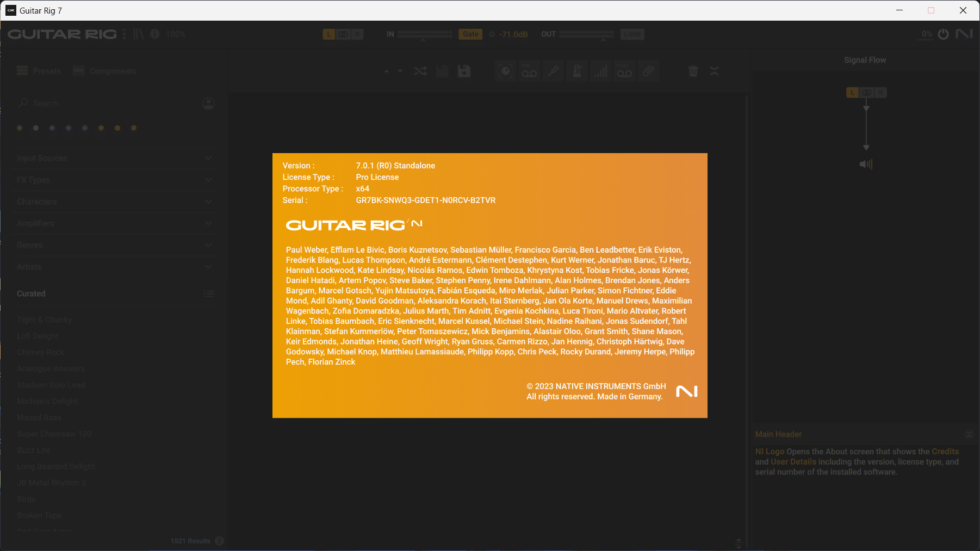Open the 100% zoom level selector

click(x=176, y=34)
